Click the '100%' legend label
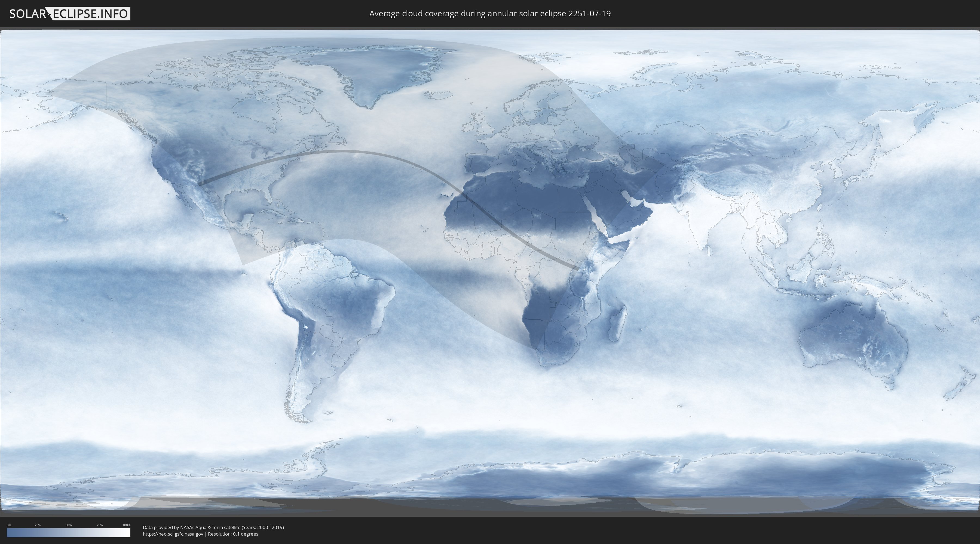 point(126,525)
